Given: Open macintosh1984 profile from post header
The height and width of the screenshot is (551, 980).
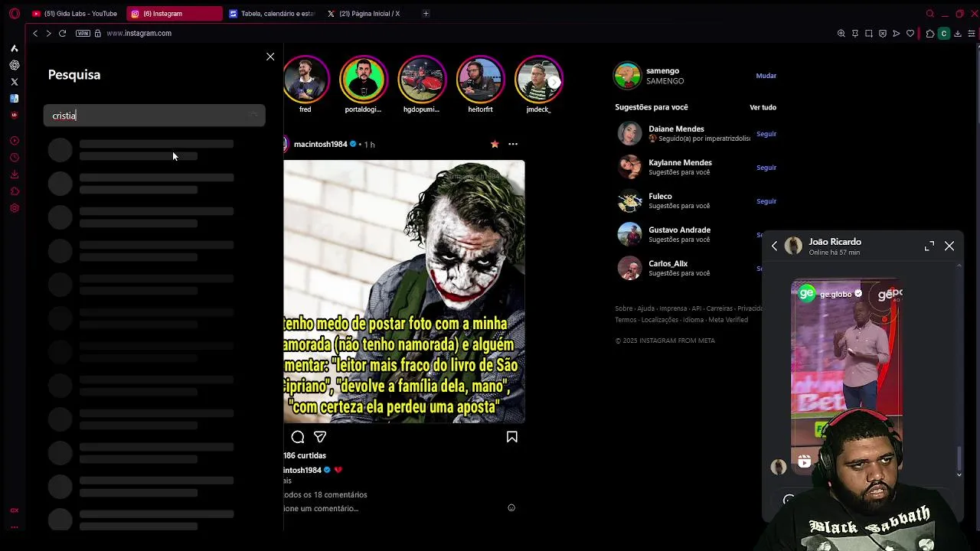Looking at the screenshot, I should [x=320, y=144].
